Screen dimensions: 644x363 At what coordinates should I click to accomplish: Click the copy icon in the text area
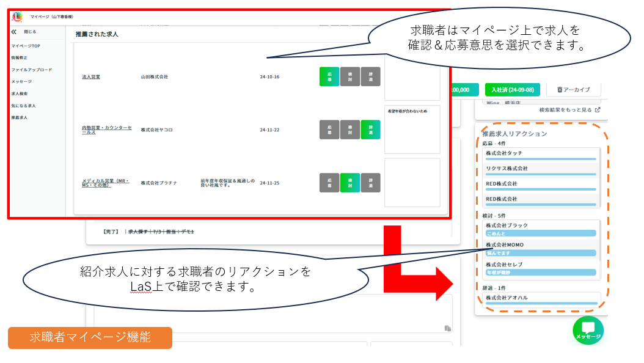click(x=448, y=328)
